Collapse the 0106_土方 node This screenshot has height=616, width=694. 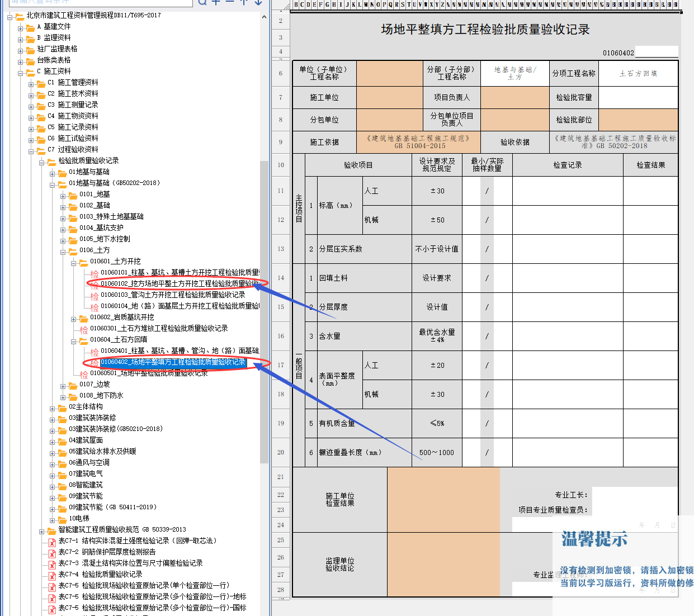(x=63, y=252)
